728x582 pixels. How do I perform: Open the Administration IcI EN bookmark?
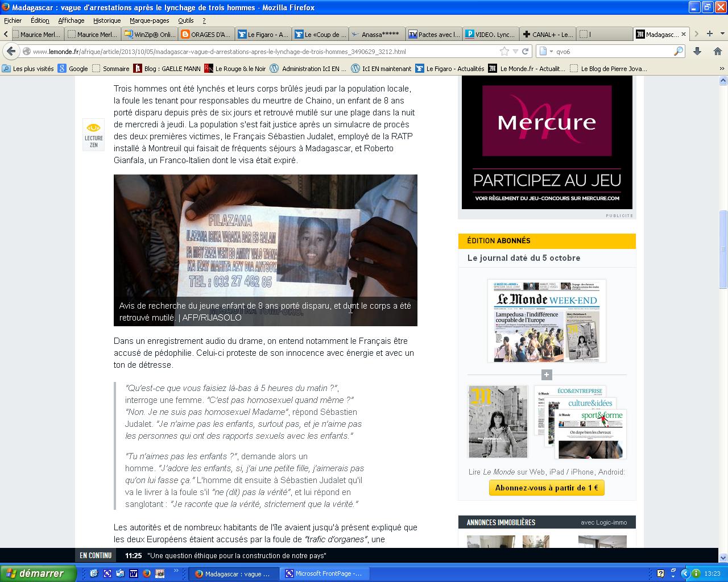[x=308, y=68]
